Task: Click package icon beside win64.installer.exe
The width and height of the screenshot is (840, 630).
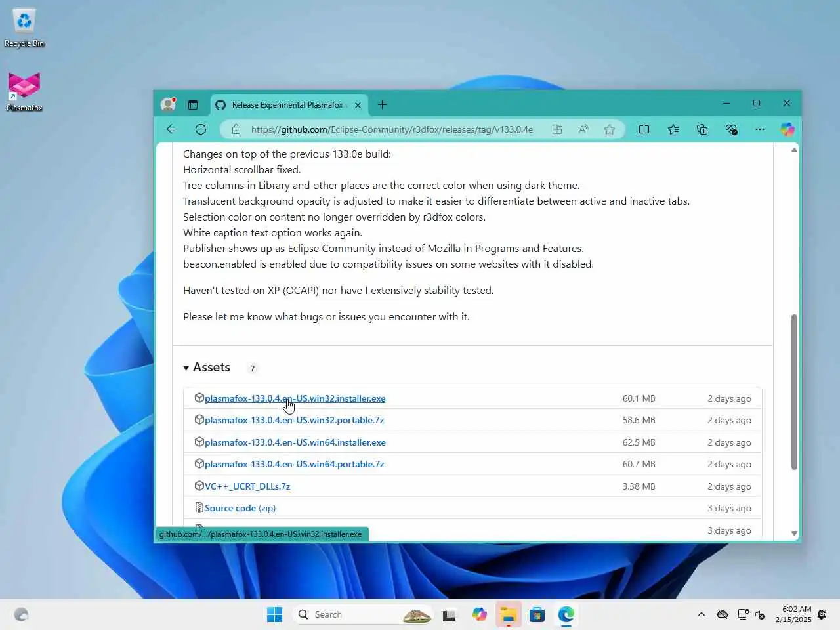Action: (199, 442)
